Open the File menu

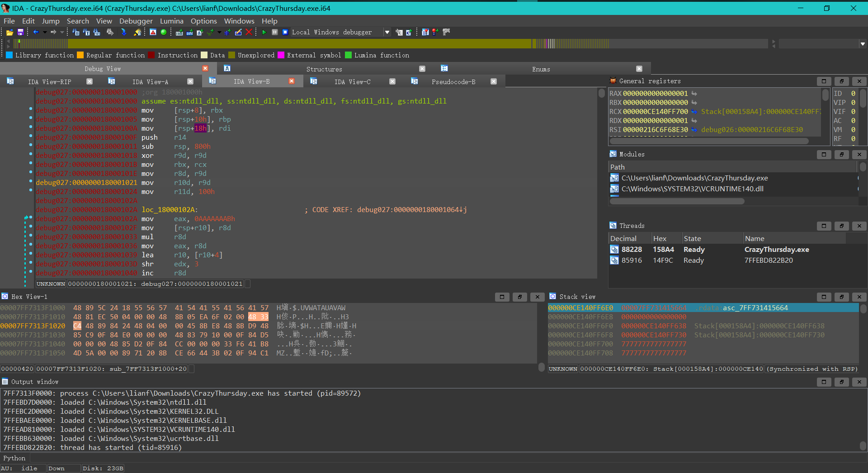click(9, 21)
